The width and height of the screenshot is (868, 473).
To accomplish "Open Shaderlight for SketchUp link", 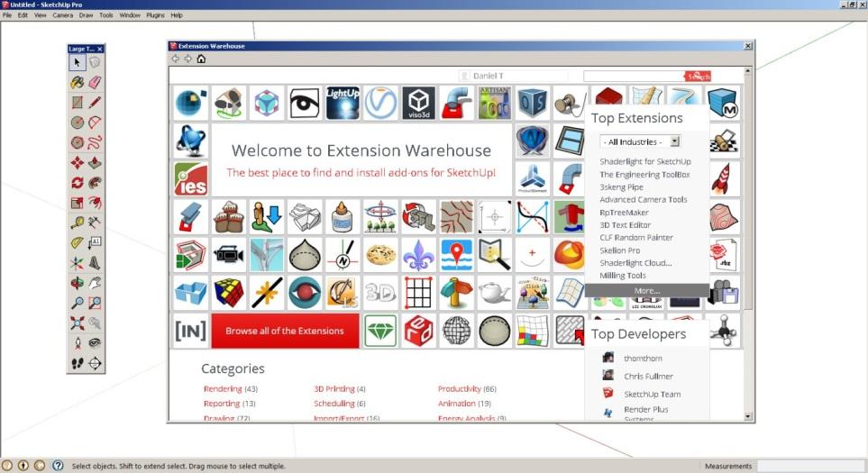I will click(645, 161).
